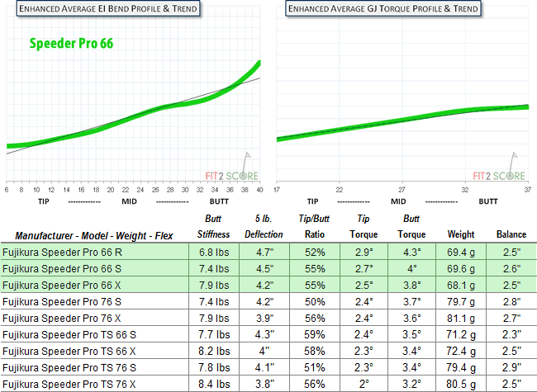Click the Tip Torque column header
This screenshot has width=537, height=392.
pyautogui.click(x=364, y=226)
